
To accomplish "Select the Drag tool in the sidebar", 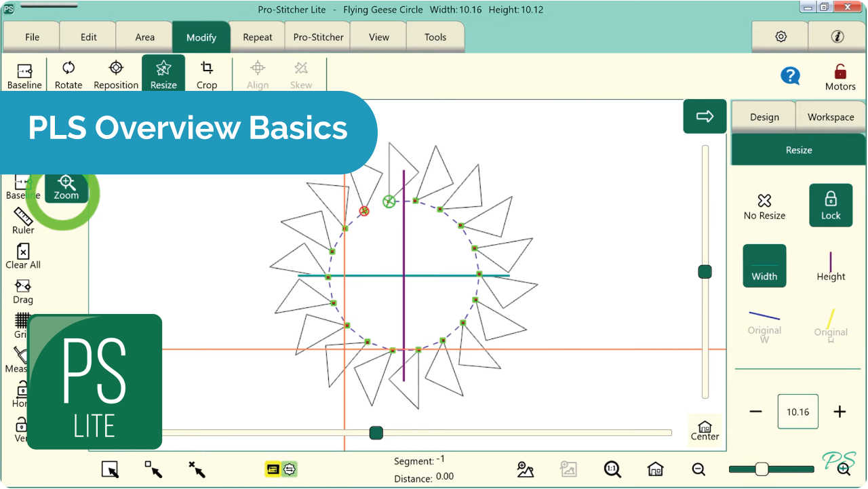I will 23,290.
